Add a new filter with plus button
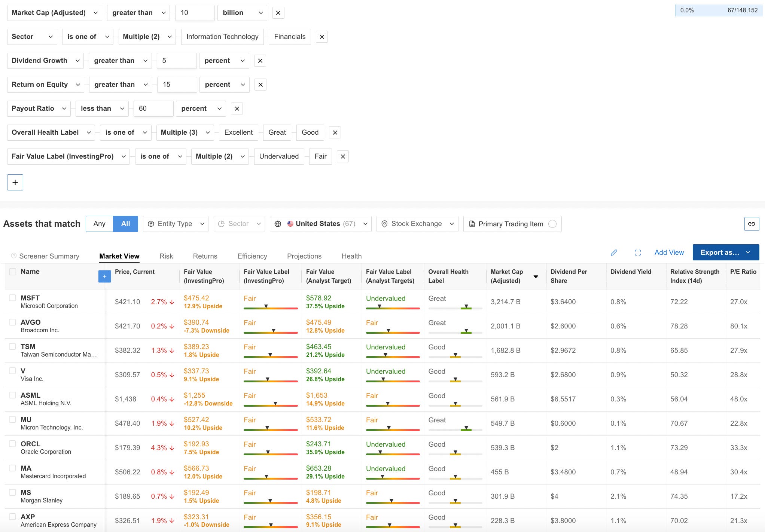This screenshot has height=532, width=765. coord(15,182)
